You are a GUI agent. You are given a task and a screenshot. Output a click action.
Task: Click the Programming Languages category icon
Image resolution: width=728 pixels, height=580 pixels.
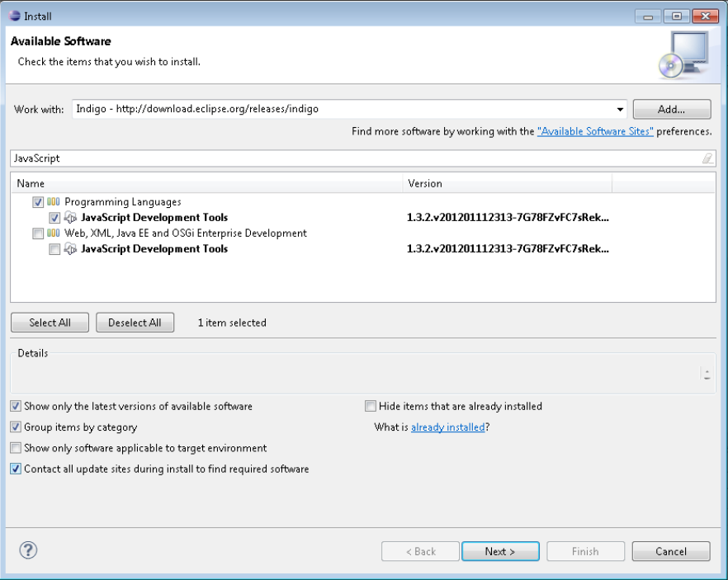54,202
